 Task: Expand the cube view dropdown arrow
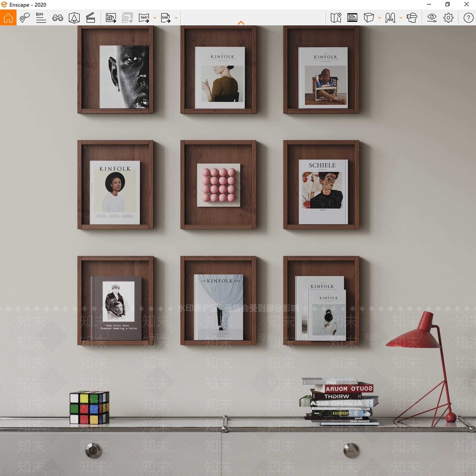click(x=380, y=18)
